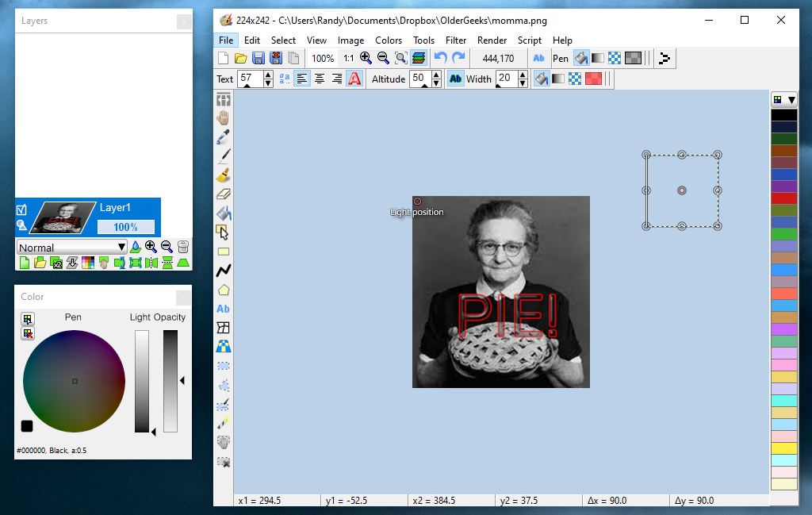Toggle text phong shading Ab button
The width and height of the screenshot is (812, 515).
[x=456, y=79]
